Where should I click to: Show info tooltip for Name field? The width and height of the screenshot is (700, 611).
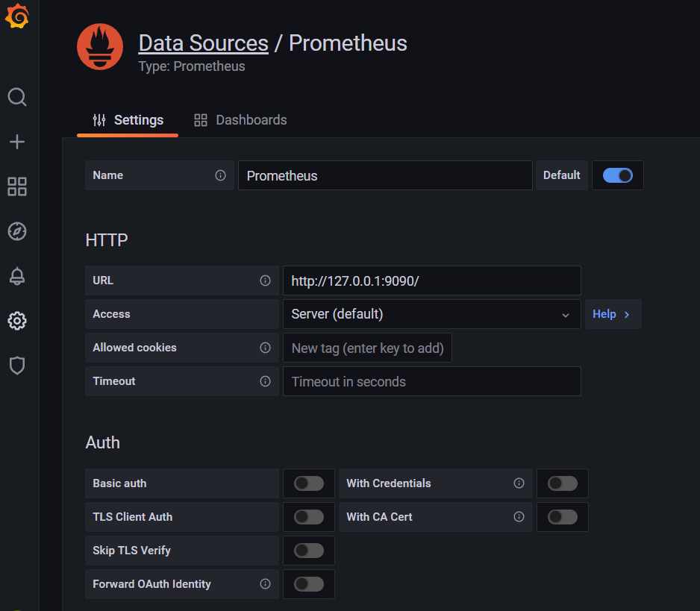220,175
